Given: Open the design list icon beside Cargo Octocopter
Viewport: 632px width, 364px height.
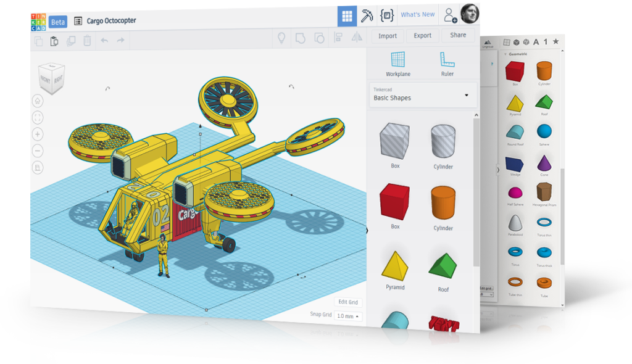Looking at the screenshot, I should point(78,21).
